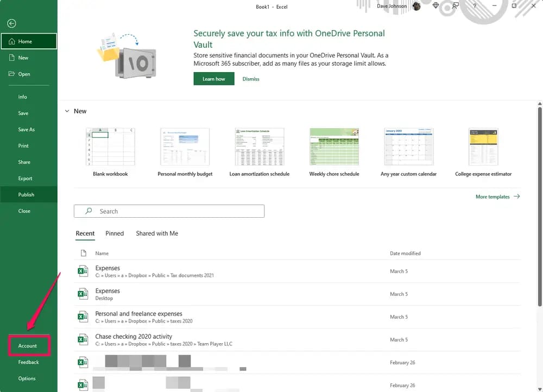Click Dave Johnson's profile picture
The height and width of the screenshot is (392, 543).
pos(416,6)
